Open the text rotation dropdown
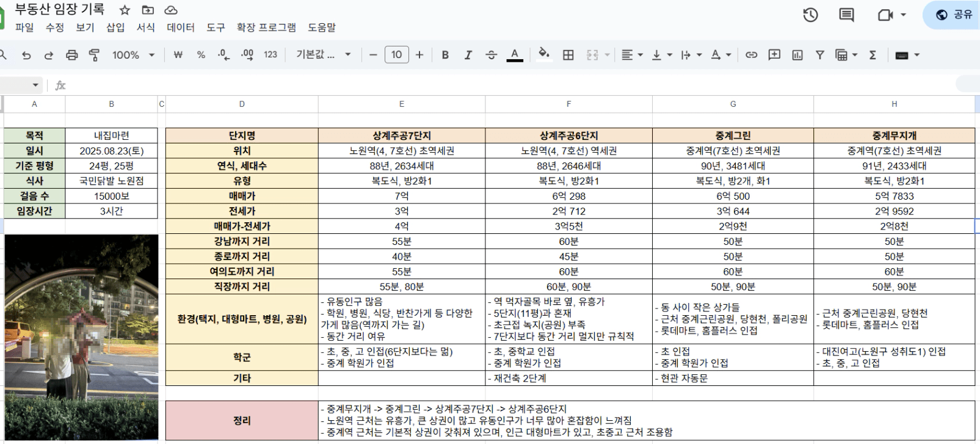The image size is (980, 444). coord(720,55)
